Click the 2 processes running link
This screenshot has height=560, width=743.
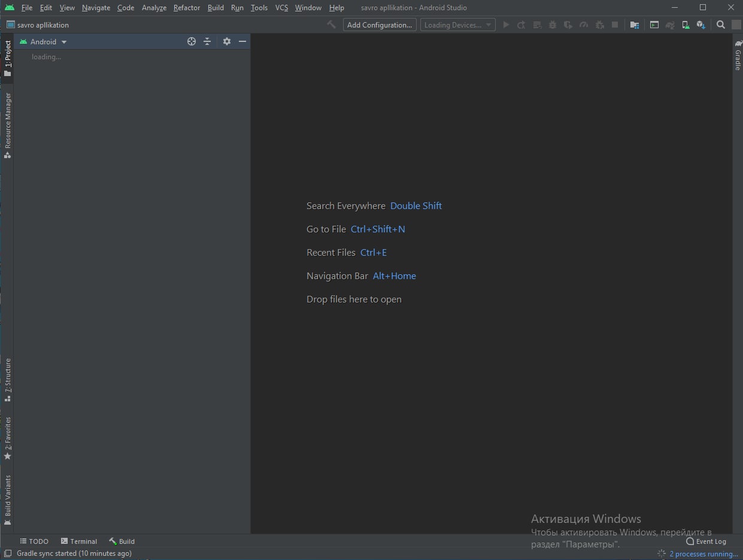click(x=703, y=554)
